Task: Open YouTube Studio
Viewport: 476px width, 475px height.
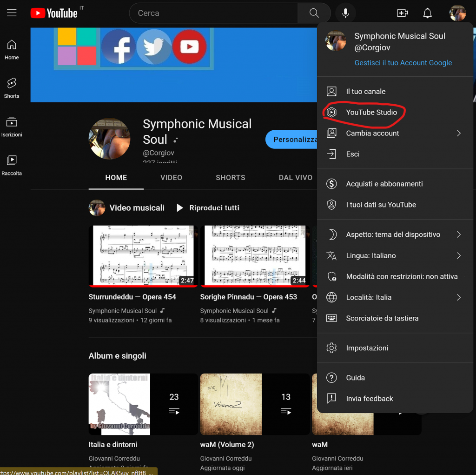Action: click(395, 113)
